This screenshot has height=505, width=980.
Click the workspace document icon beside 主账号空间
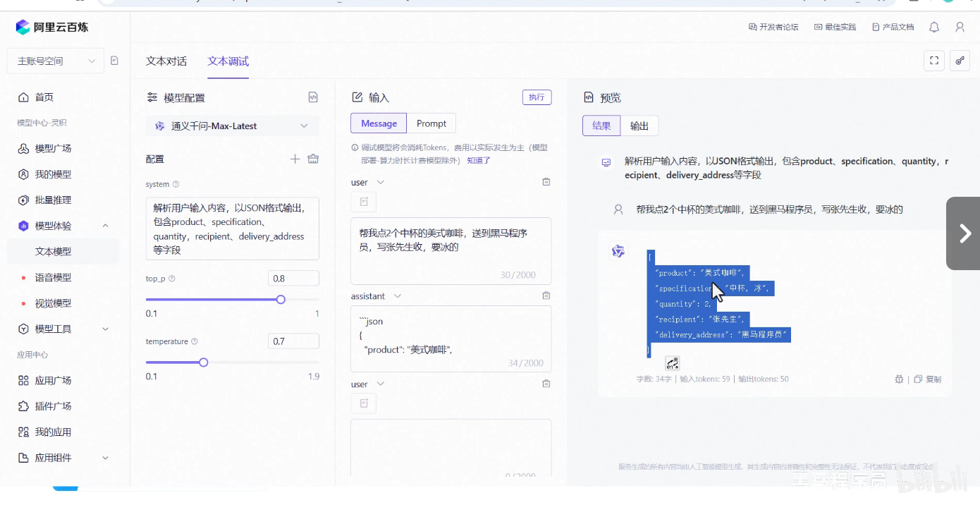114,61
